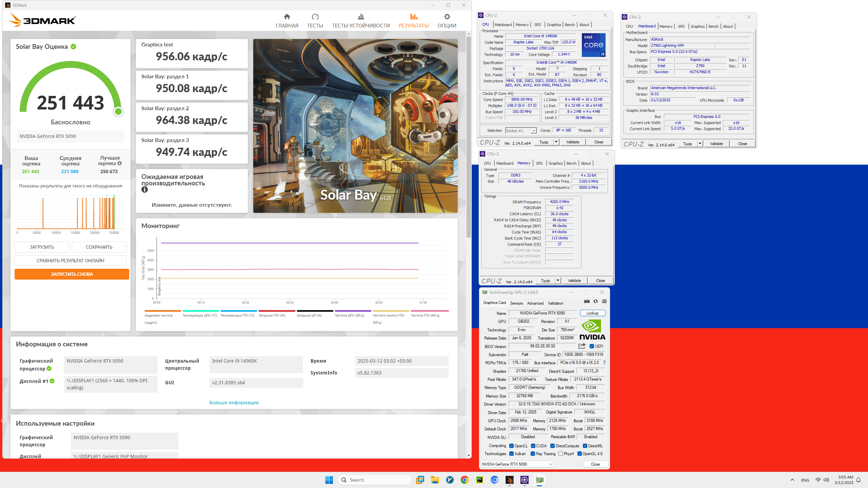The image size is (868, 488).
Task: Click Validate in CPU-Z Memory window
Action: point(574,281)
